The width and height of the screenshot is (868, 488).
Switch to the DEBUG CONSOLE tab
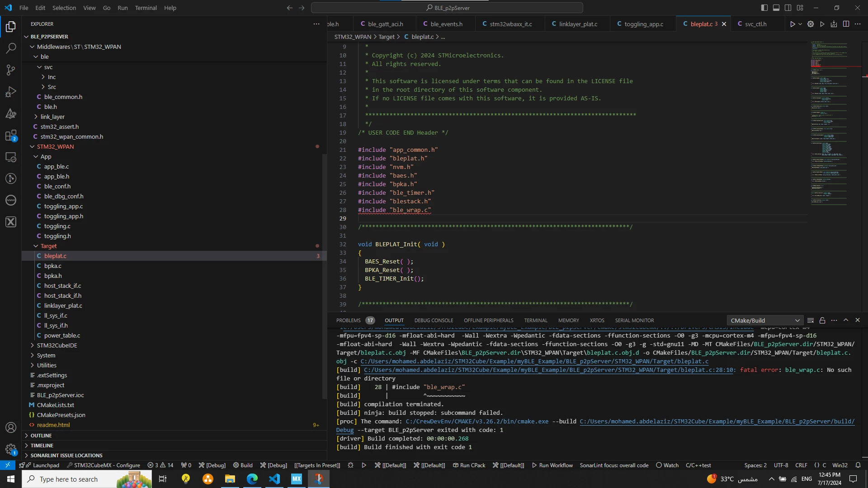[434, 320]
